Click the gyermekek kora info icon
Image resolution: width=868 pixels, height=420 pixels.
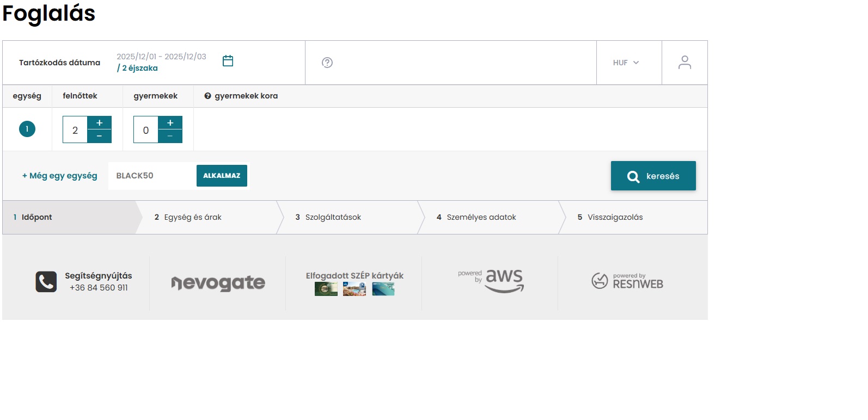coord(207,96)
